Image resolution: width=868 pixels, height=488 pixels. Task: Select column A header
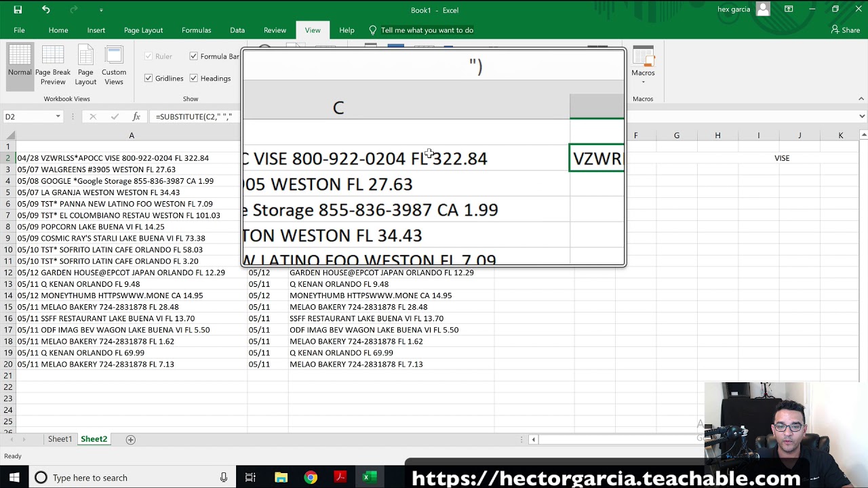132,136
